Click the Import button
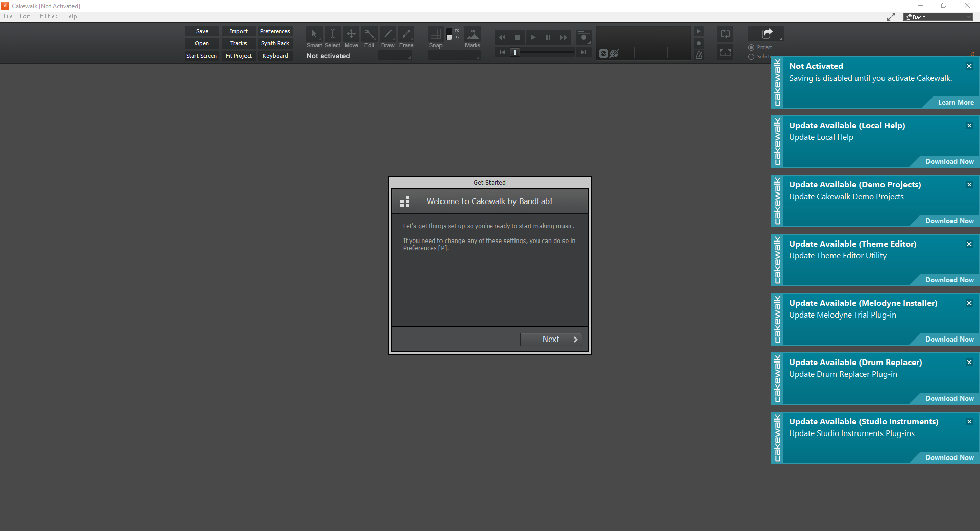The image size is (980, 531). (238, 31)
